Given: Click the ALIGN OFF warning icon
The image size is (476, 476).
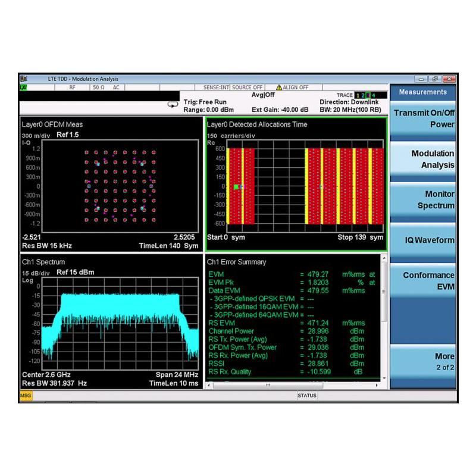Looking at the screenshot, I should pyautogui.click(x=279, y=87).
